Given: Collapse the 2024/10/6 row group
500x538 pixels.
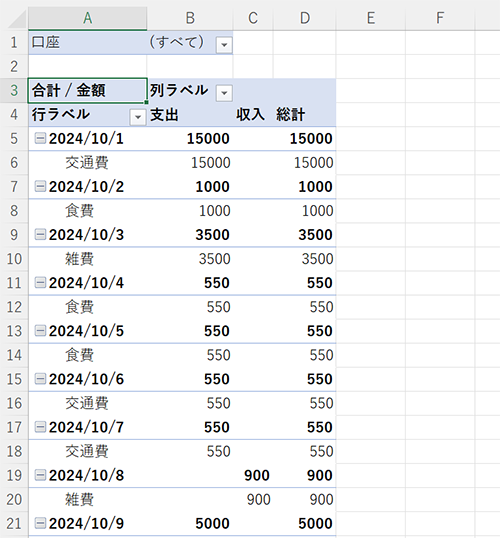Looking at the screenshot, I should 40,379.
